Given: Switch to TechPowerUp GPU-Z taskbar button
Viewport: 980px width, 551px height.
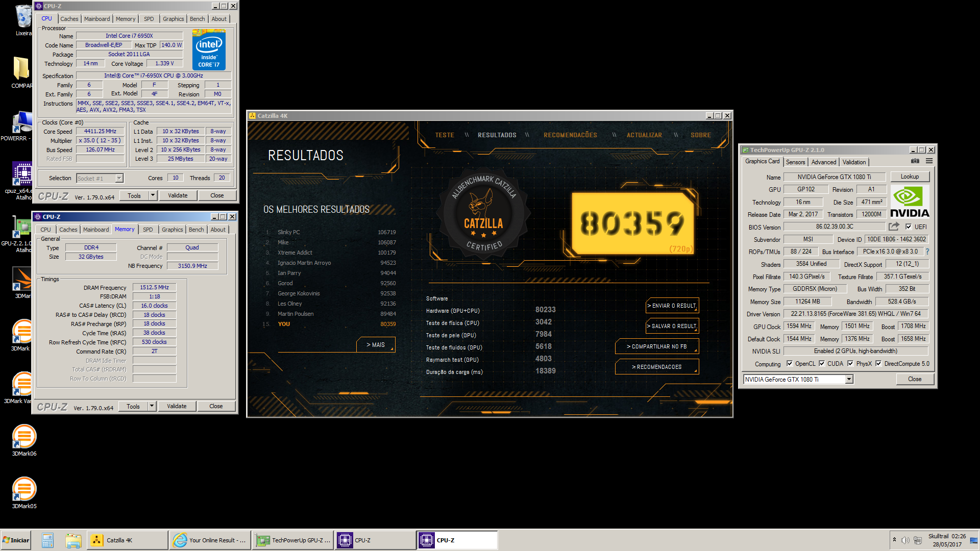Looking at the screenshot, I should [x=293, y=540].
